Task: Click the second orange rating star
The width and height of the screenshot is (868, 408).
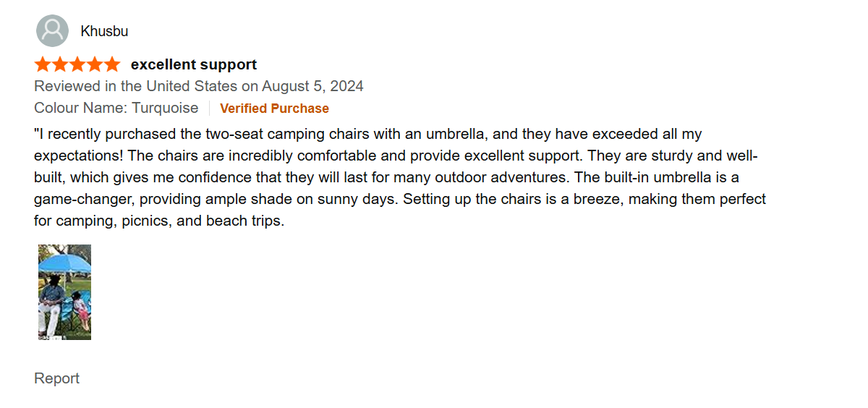Action: click(60, 64)
